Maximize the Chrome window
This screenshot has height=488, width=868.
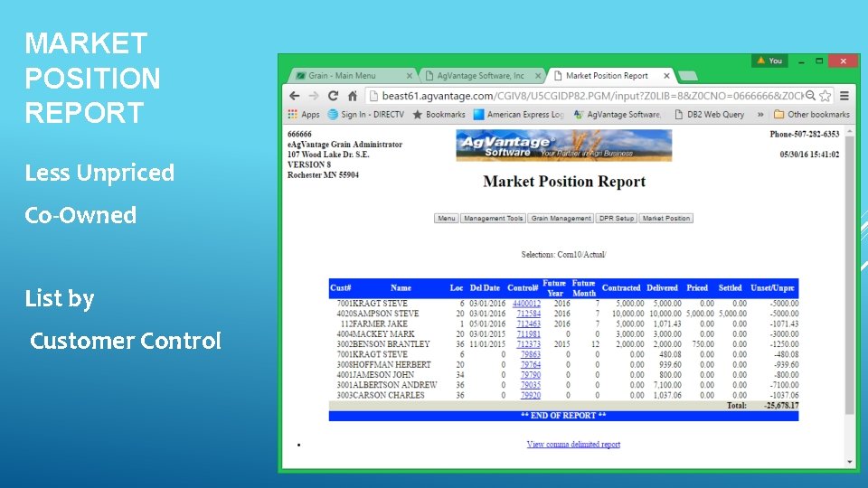point(819,61)
